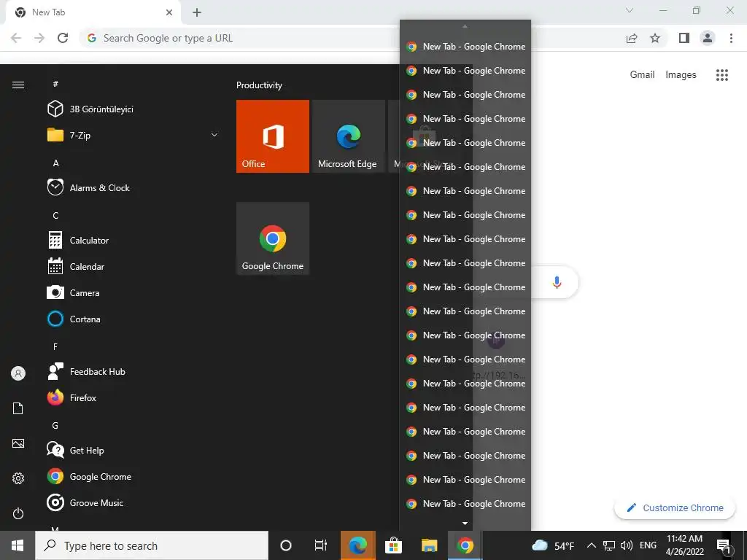Click the letter G section header
The height and width of the screenshot is (560, 747).
pos(55,425)
